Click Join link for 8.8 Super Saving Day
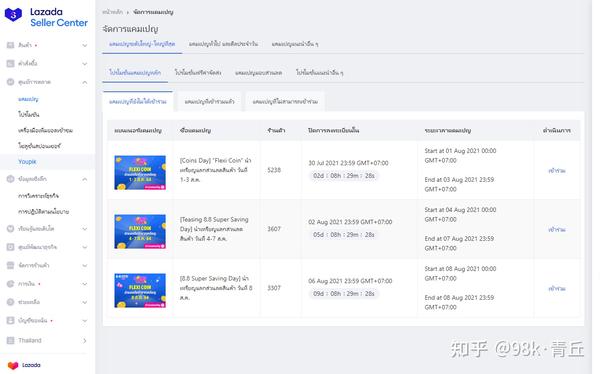Image resolution: width=600 pixels, height=374 pixels. point(557,288)
